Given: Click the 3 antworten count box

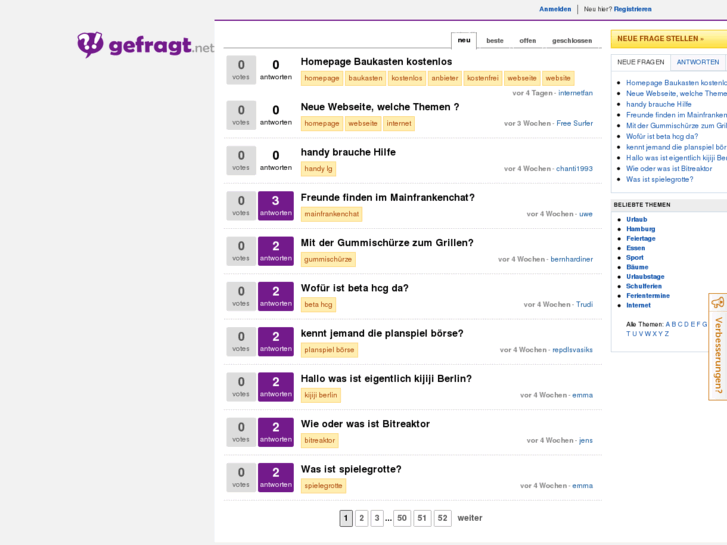Looking at the screenshot, I should tap(276, 206).
